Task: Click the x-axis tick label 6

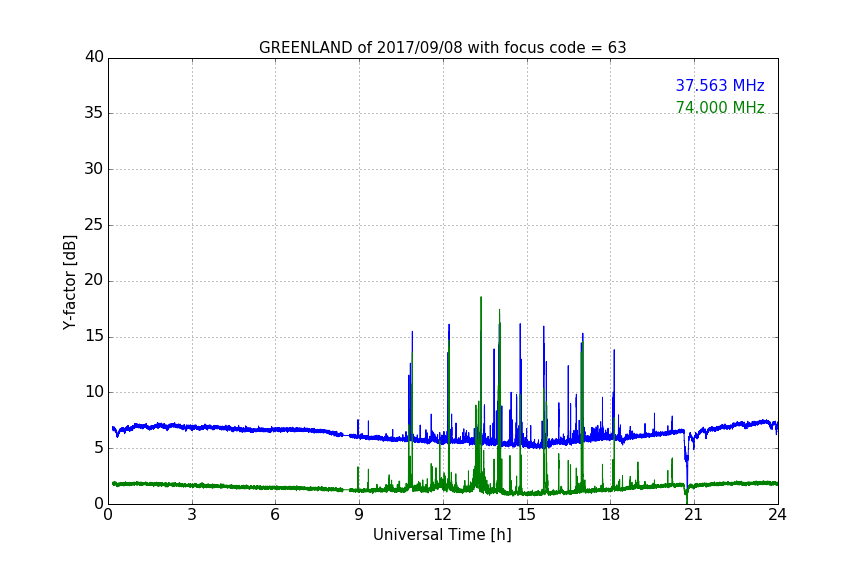Action: (x=275, y=515)
